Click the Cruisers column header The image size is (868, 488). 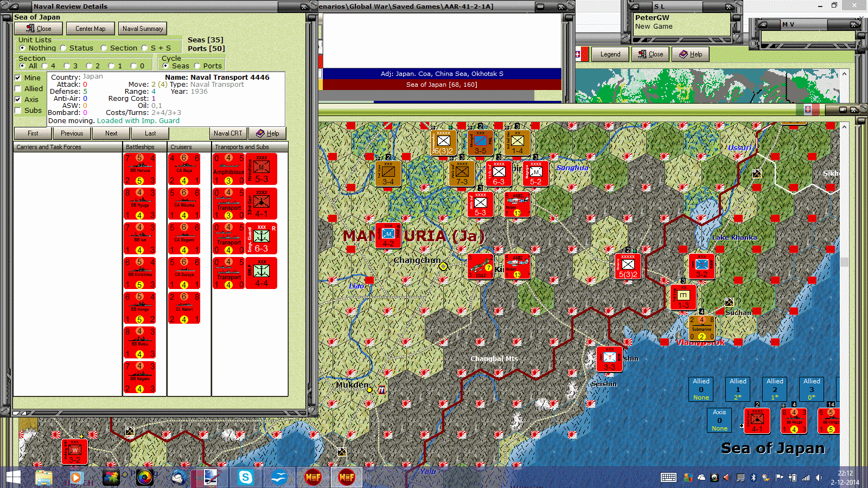pyautogui.click(x=189, y=147)
